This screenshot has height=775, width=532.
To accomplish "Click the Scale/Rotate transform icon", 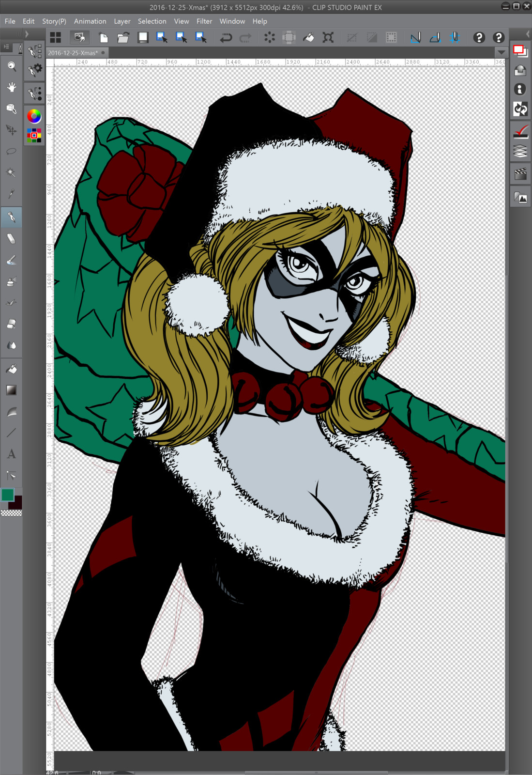I will [328, 37].
